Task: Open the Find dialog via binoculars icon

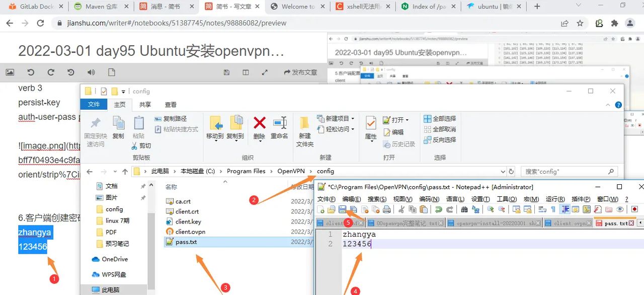Action: (x=464, y=209)
